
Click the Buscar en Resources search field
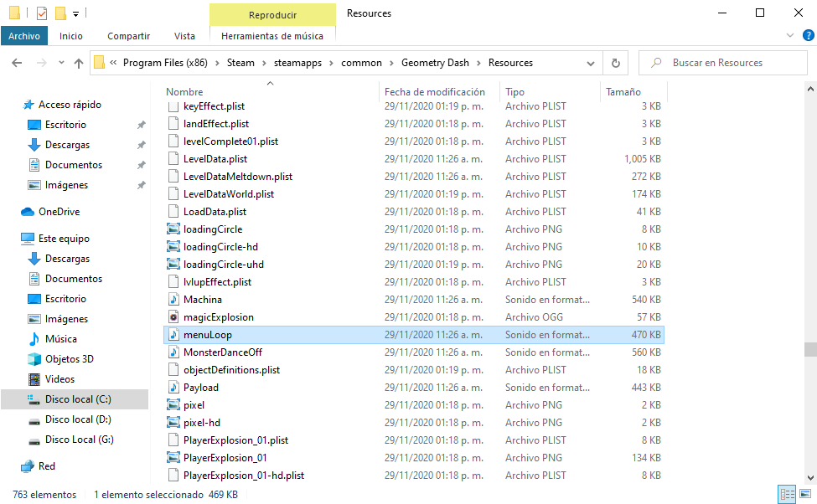723,63
